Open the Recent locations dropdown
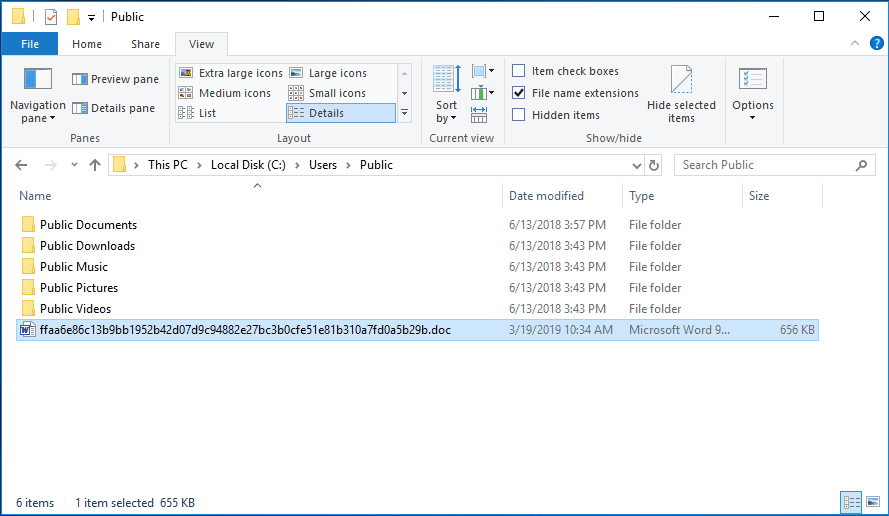The height and width of the screenshot is (516, 889). coord(74,165)
